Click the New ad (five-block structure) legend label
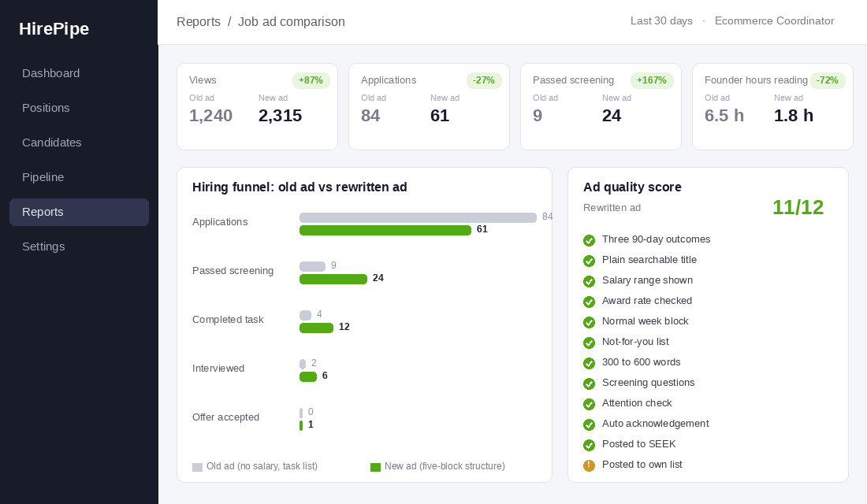Screen dimensions: 867x504 [x=445, y=466]
